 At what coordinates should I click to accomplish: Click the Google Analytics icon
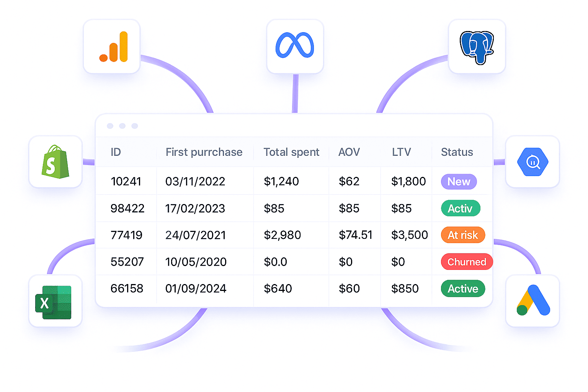112,47
